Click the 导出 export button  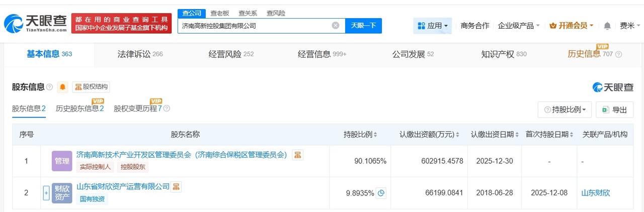pos(614,110)
